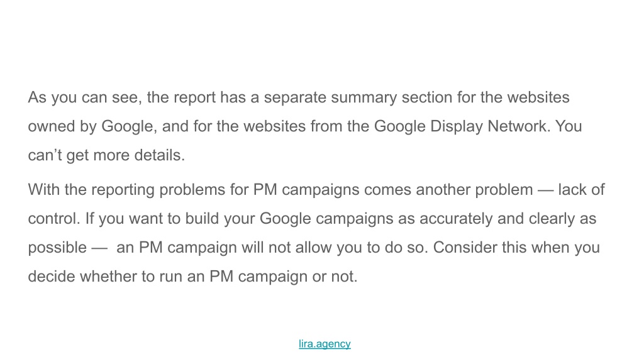Image resolution: width=644 pixels, height=362 pixels.
Task: Click the ending words 'campaign or not.'
Action: click(x=297, y=277)
